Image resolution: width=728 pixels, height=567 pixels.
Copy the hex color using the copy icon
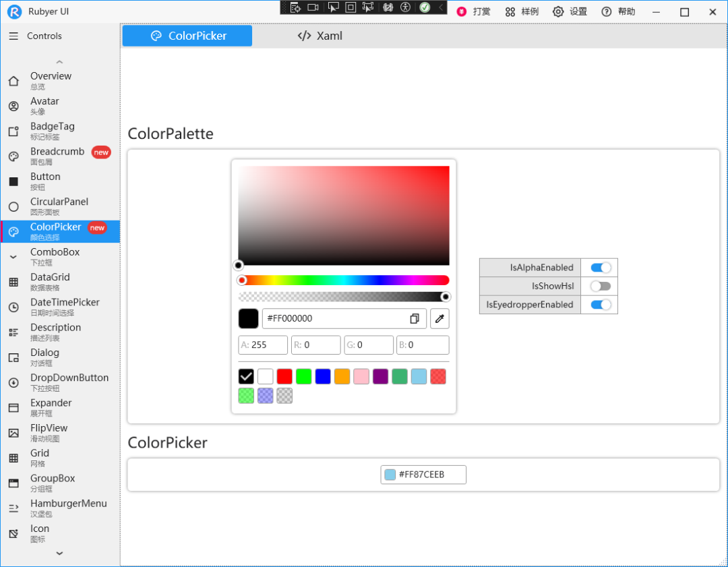414,318
